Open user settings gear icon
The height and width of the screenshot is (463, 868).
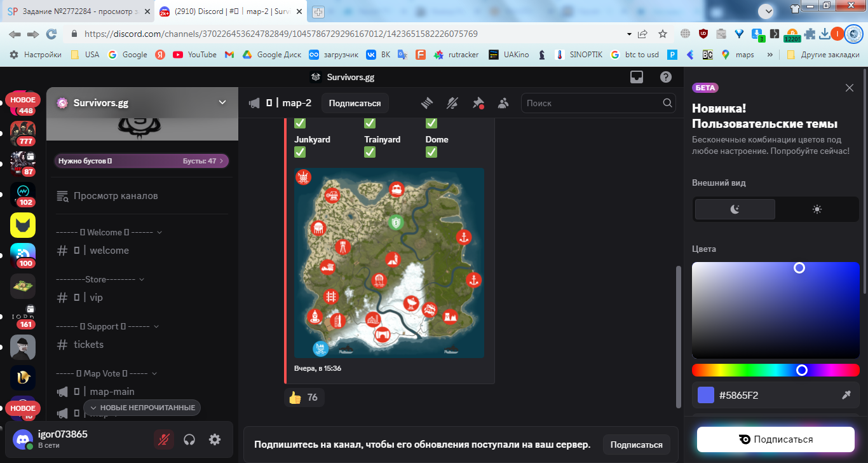(215, 439)
